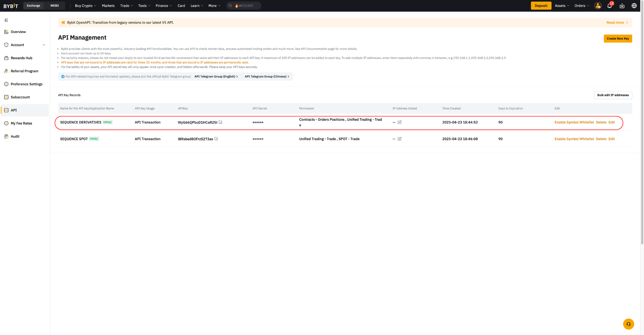This screenshot has width=644, height=335.
Task: Expand the Account sidebar section
Action: point(25,45)
